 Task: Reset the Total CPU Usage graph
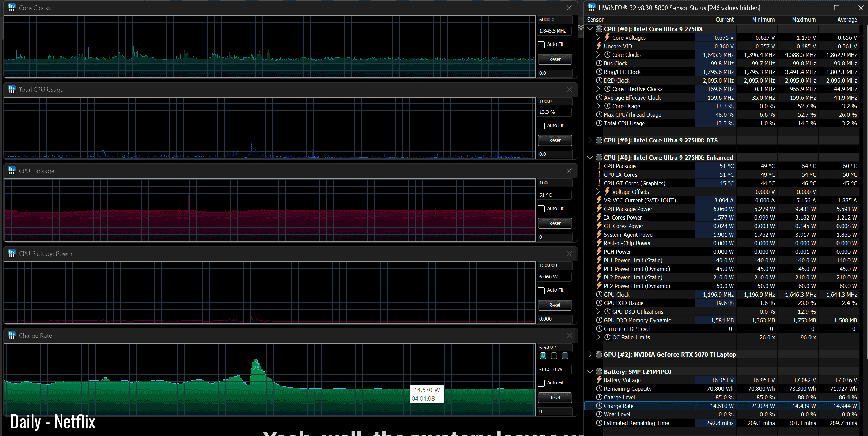555,140
